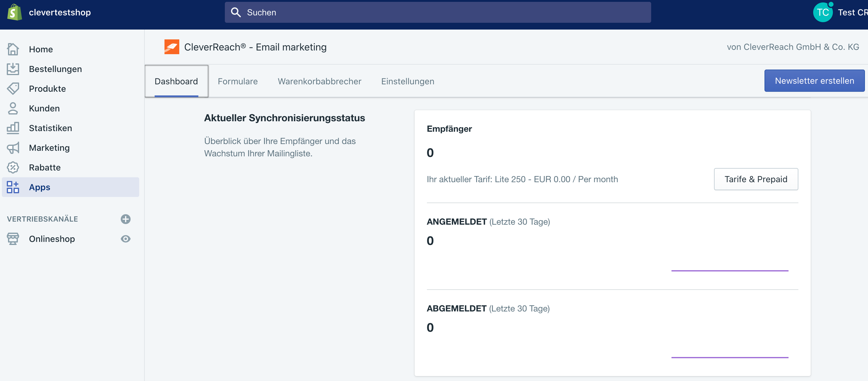Open Marketing in sidebar

[71, 148]
